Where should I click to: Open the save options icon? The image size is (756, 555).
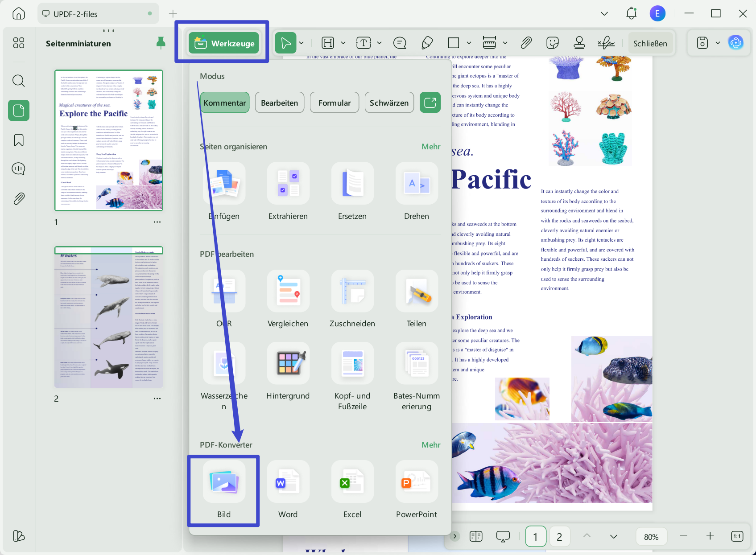702,43
